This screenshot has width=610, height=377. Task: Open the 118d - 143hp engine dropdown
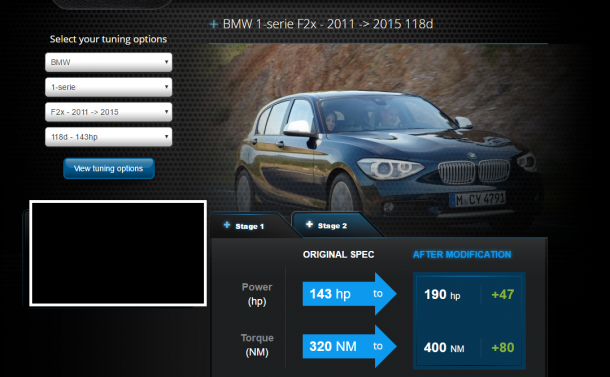(x=109, y=137)
